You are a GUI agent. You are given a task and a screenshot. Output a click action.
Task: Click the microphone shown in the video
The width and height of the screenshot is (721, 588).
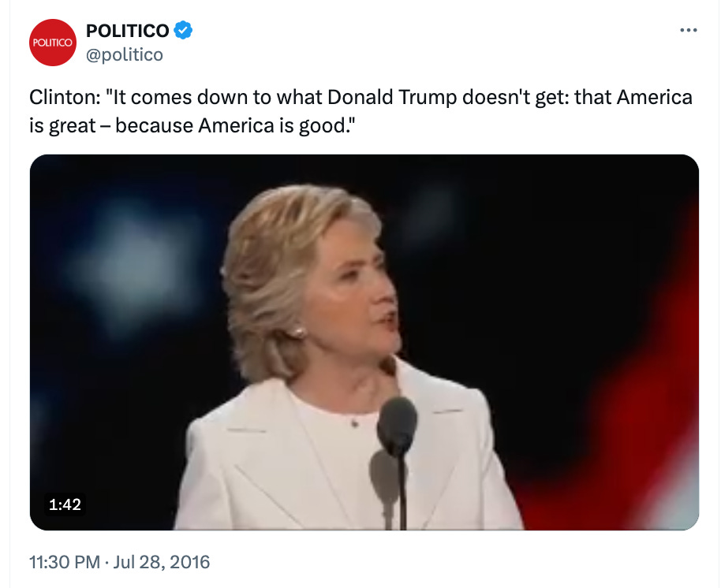coord(396,426)
